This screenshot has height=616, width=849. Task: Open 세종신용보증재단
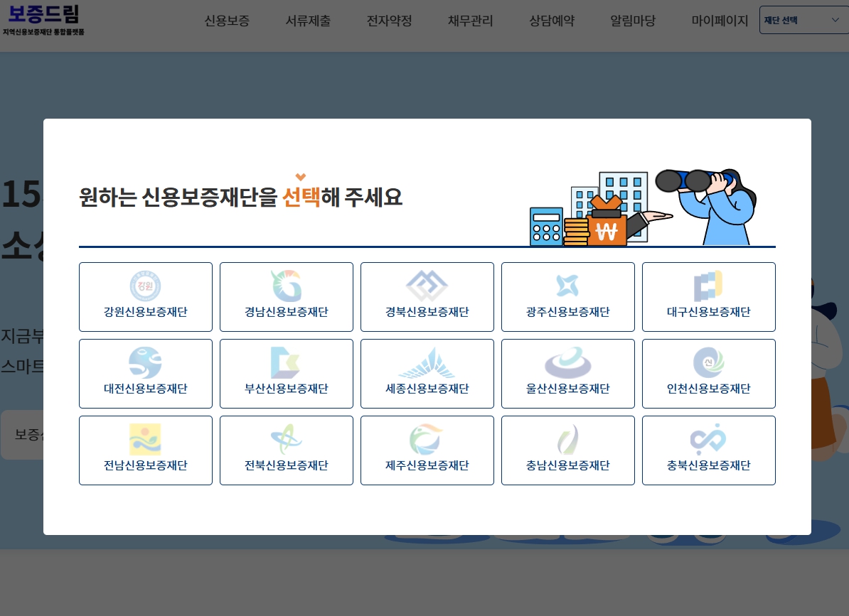(x=427, y=373)
